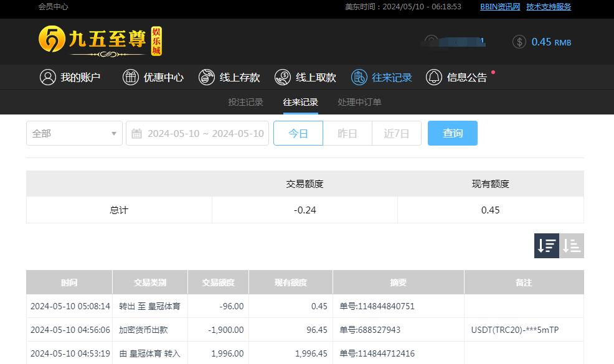Click 单号:114844712416
Screen dimensions: 614x364
click(x=377, y=353)
